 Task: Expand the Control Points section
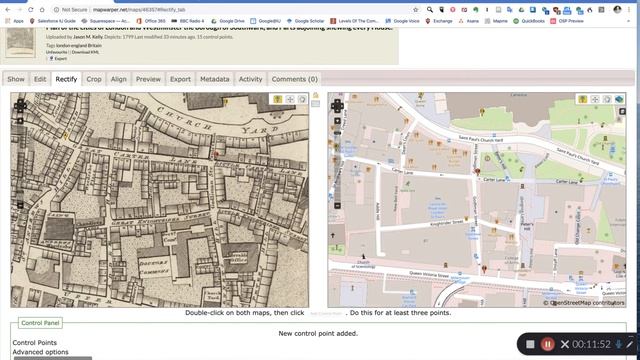35,342
